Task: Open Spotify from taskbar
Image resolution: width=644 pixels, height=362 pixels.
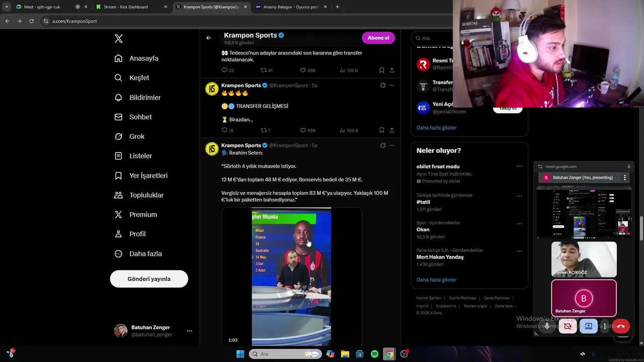Action: click(x=374, y=354)
